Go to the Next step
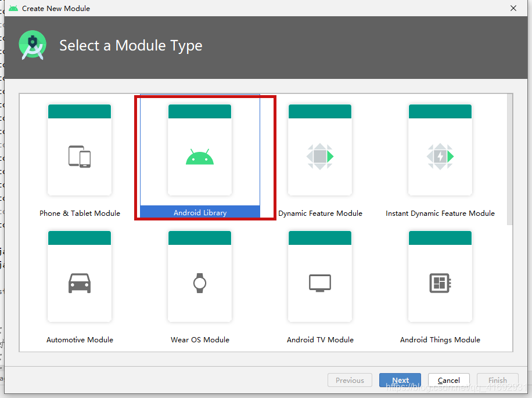The width and height of the screenshot is (532, 398). pos(400,381)
